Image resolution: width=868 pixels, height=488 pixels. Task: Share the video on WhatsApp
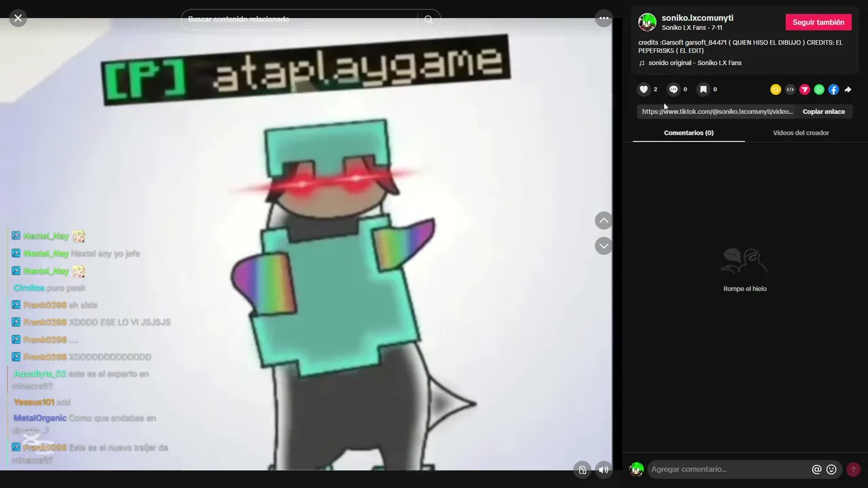[819, 89]
